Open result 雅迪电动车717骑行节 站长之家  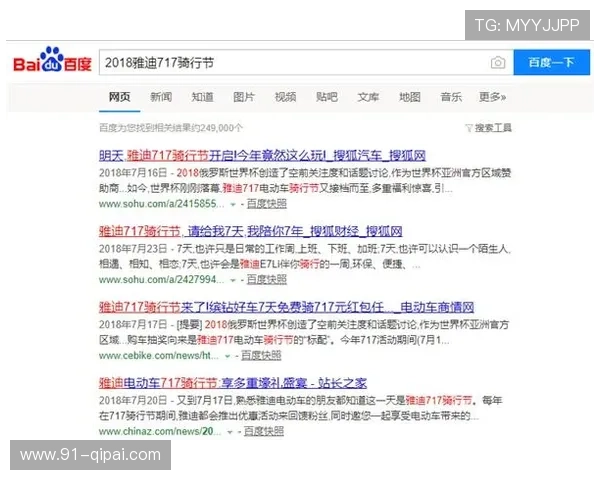[x=233, y=383]
